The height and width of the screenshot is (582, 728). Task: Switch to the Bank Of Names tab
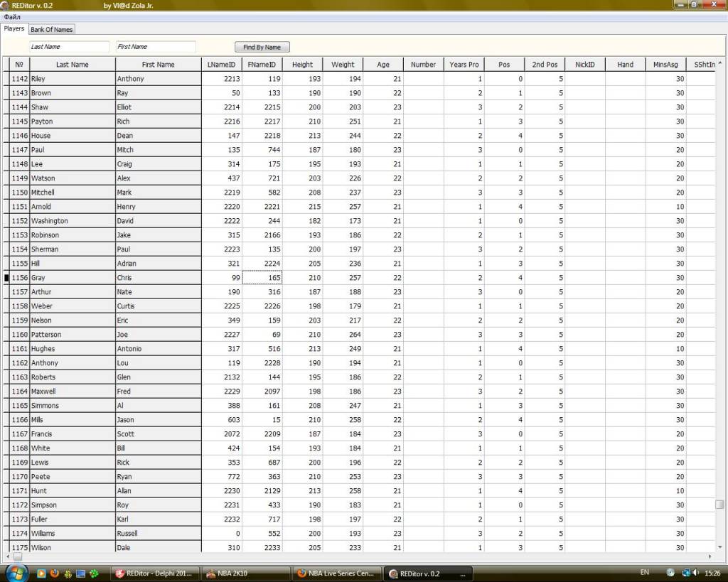[x=51, y=30]
